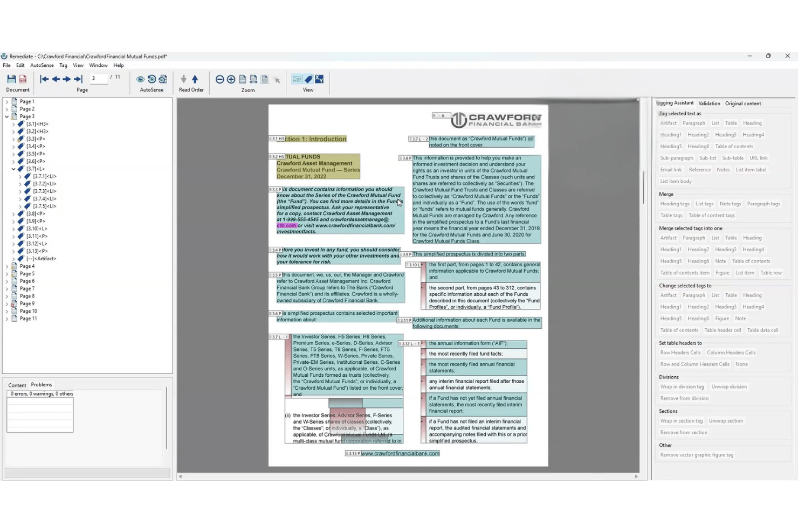Go to next page arrow
This screenshot has height=532, width=798.
(67, 79)
